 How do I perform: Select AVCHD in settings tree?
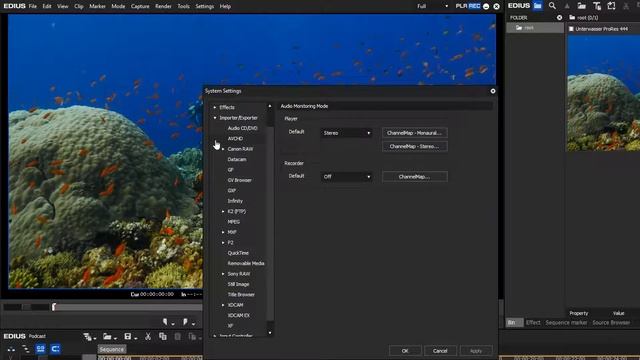pyautogui.click(x=235, y=139)
